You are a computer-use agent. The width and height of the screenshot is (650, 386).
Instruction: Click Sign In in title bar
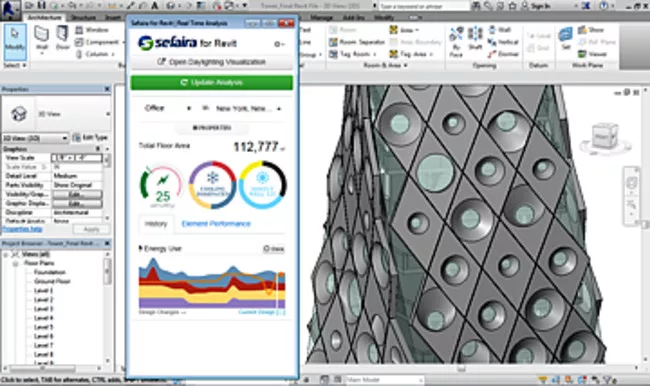537,6
